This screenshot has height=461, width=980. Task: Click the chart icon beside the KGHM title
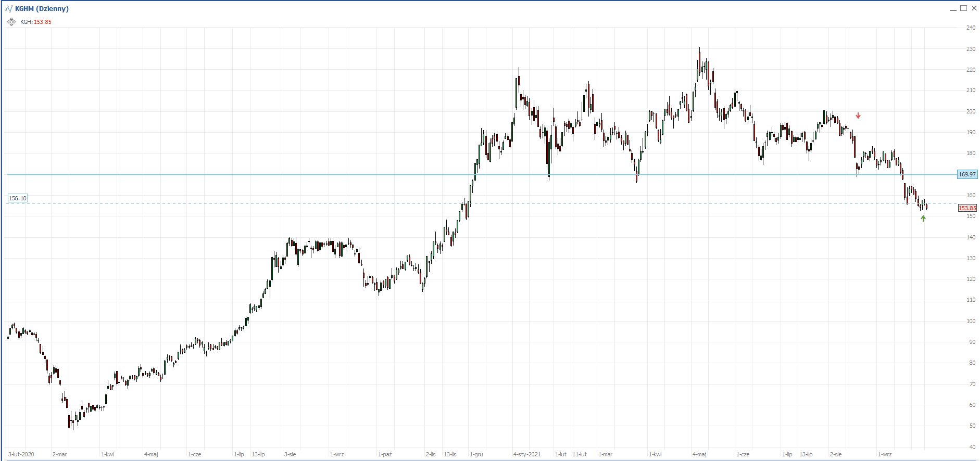click(x=8, y=8)
